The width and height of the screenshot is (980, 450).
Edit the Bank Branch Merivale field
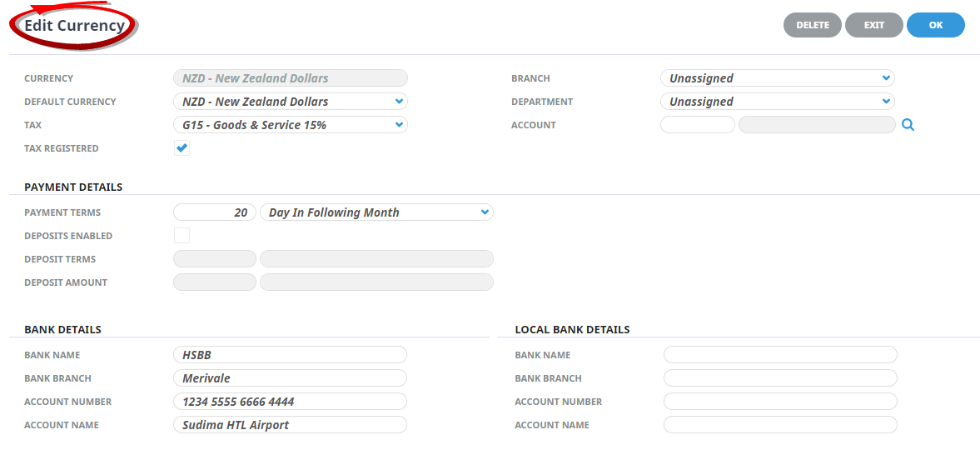point(290,378)
